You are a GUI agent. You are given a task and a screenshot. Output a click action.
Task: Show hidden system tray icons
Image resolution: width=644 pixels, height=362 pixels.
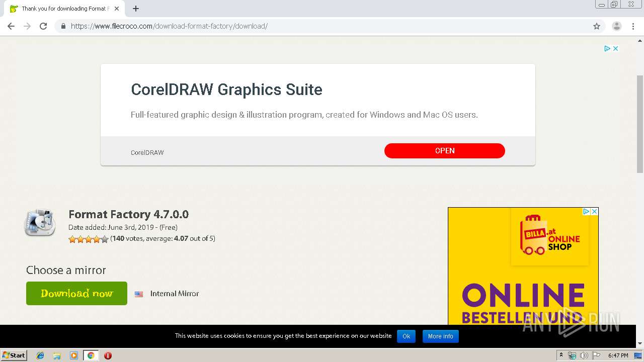coord(561,355)
